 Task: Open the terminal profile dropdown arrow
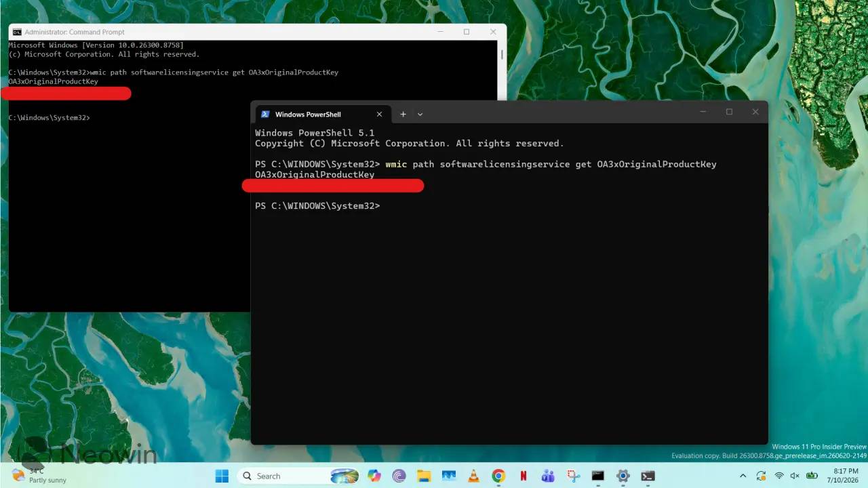pos(420,115)
